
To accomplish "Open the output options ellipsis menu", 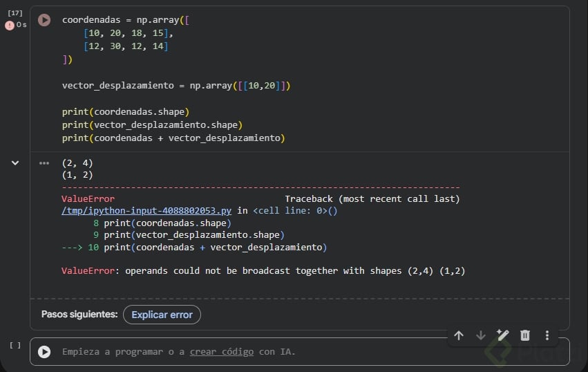I will tap(44, 163).
